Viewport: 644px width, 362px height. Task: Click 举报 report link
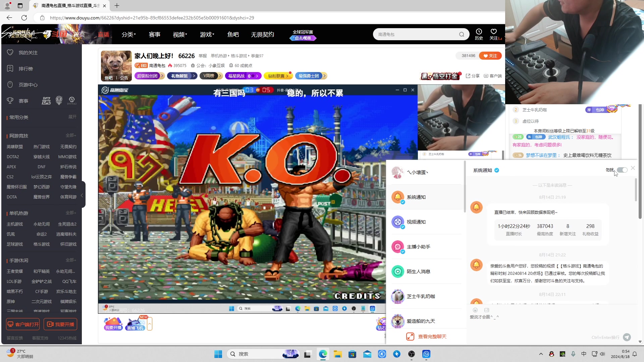click(x=203, y=56)
